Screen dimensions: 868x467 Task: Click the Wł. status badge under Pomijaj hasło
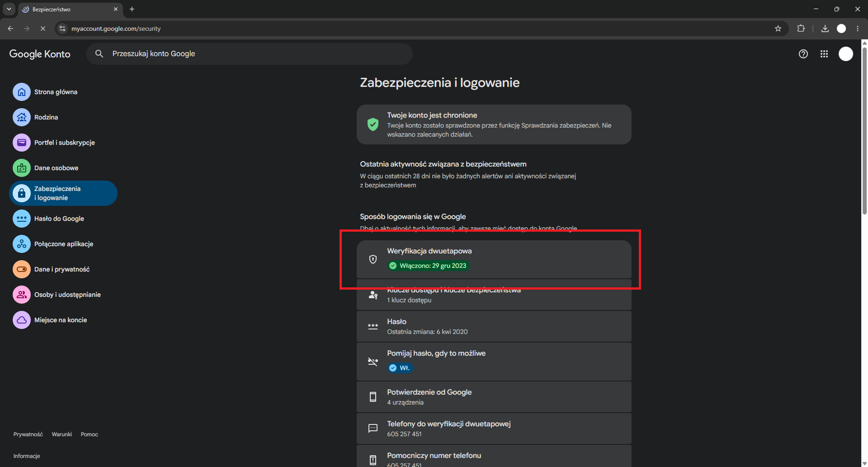point(400,368)
